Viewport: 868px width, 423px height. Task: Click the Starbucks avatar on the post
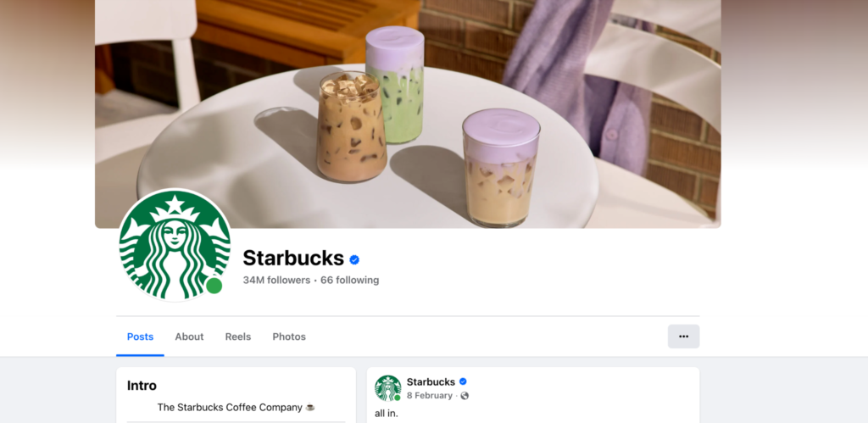pos(387,388)
